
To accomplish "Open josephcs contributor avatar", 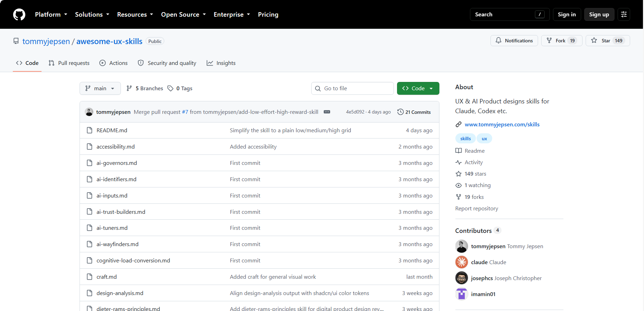I will click(x=462, y=278).
